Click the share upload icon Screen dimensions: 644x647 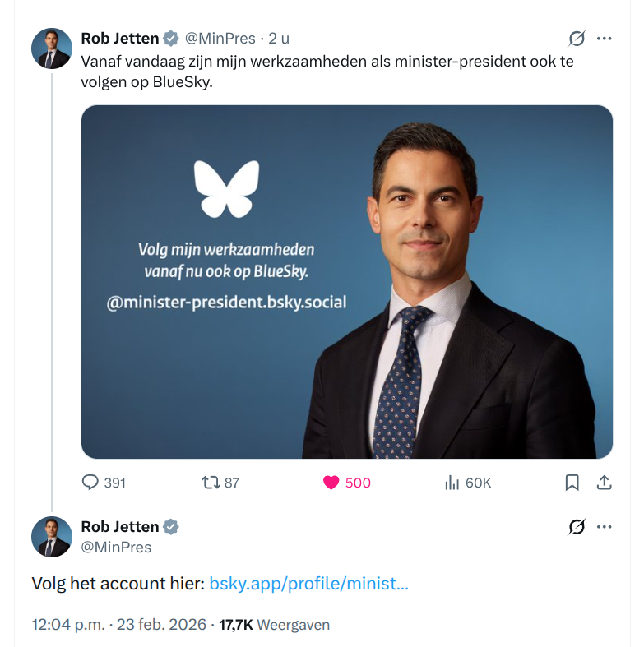pos(605,483)
